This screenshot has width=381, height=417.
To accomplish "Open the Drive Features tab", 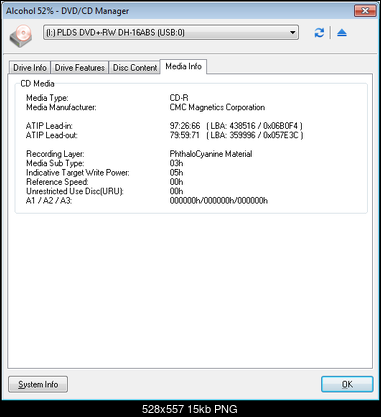I will pyautogui.click(x=80, y=68).
